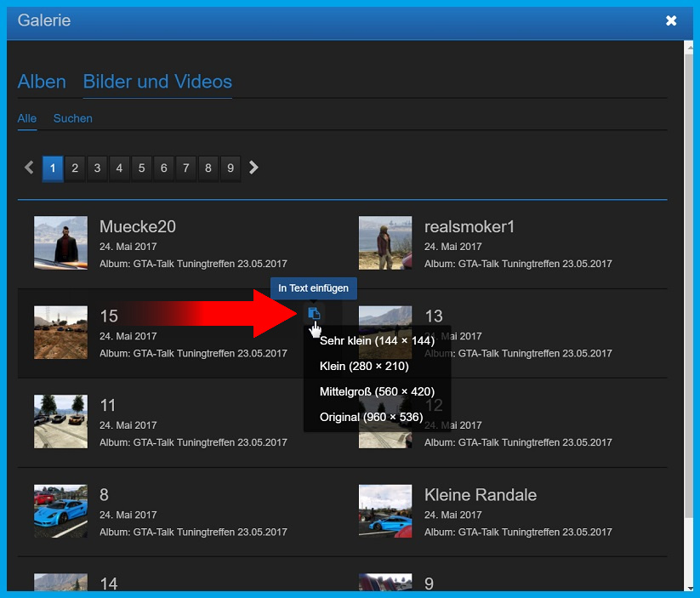Close the Galerie dialog with the X

(671, 20)
